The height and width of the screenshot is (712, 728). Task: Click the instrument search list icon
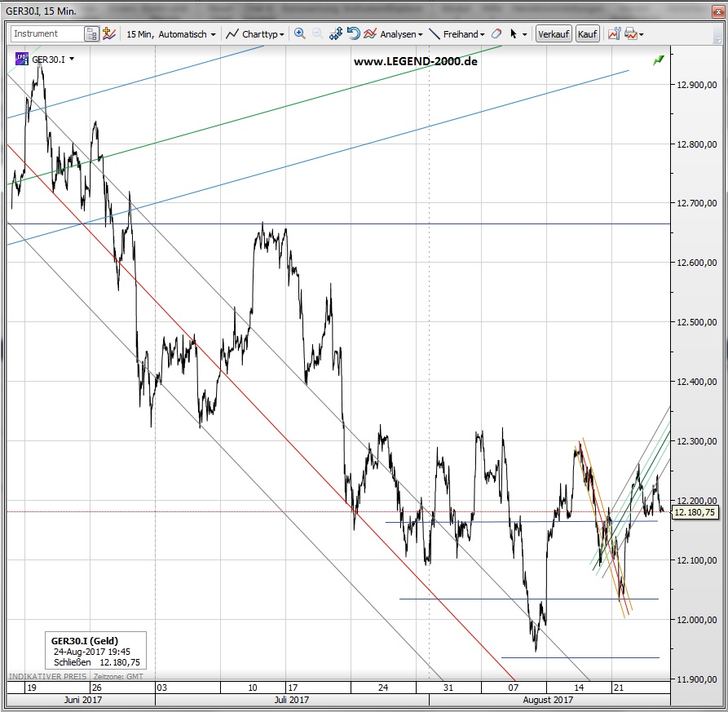tap(91, 34)
